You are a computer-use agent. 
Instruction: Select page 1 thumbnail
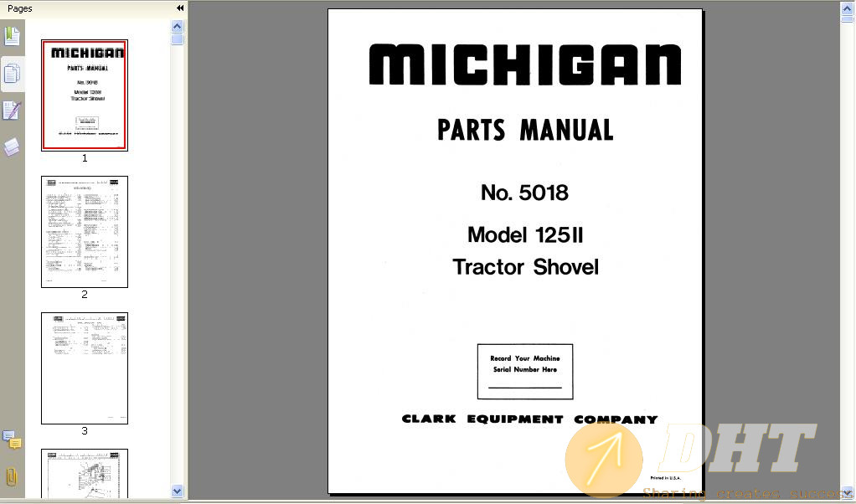pyautogui.click(x=85, y=95)
